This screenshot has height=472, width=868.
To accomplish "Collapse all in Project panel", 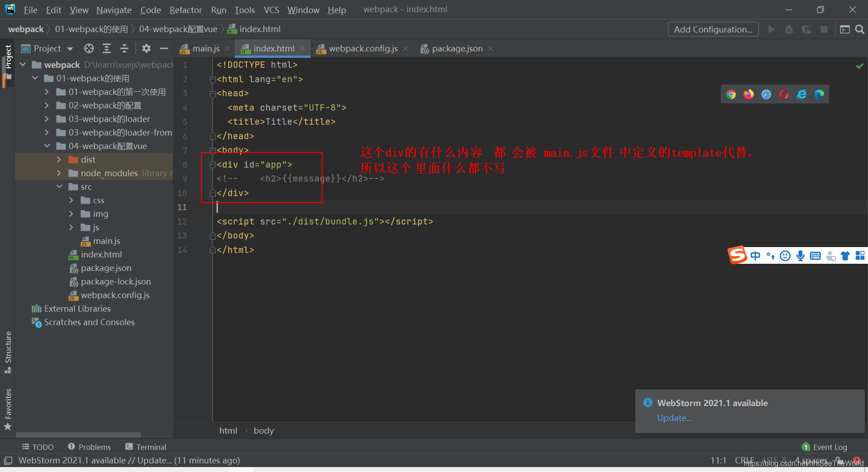I will point(124,48).
